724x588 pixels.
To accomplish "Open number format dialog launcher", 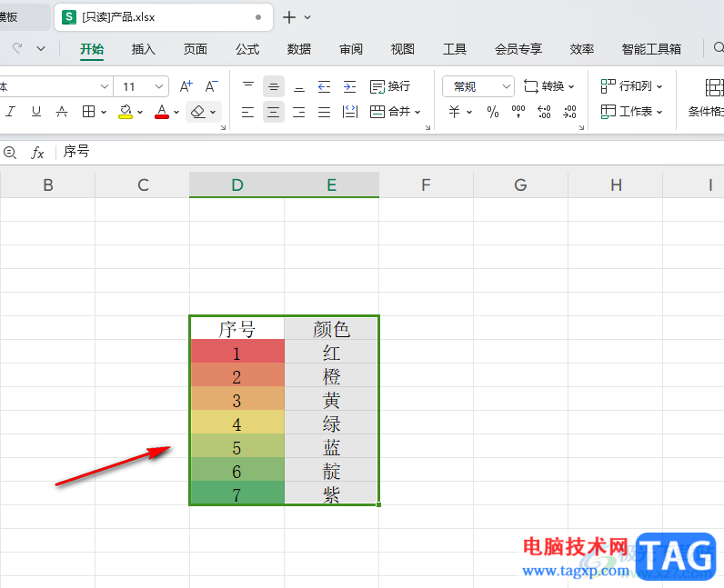I will tap(581, 127).
